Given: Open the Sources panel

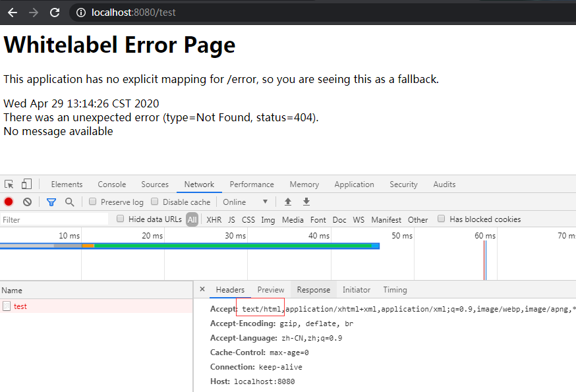Looking at the screenshot, I should pyautogui.click(x=155, y=184).
